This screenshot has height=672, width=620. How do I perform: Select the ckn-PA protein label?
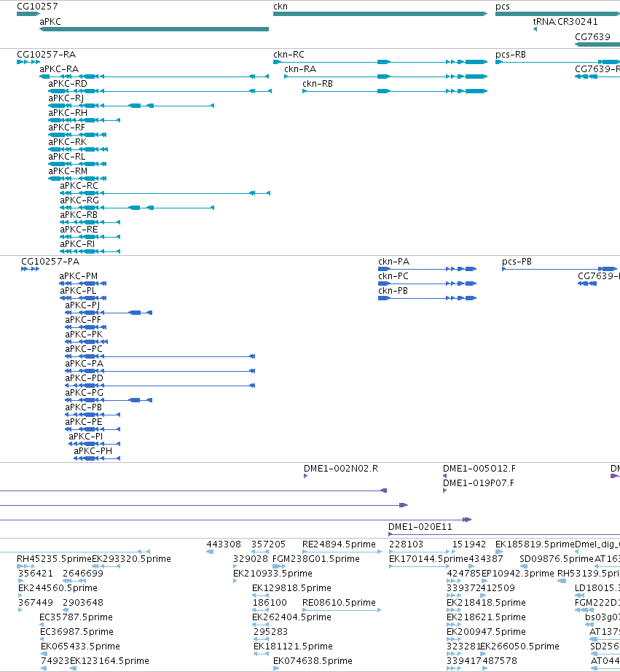[x=393, y=262]
